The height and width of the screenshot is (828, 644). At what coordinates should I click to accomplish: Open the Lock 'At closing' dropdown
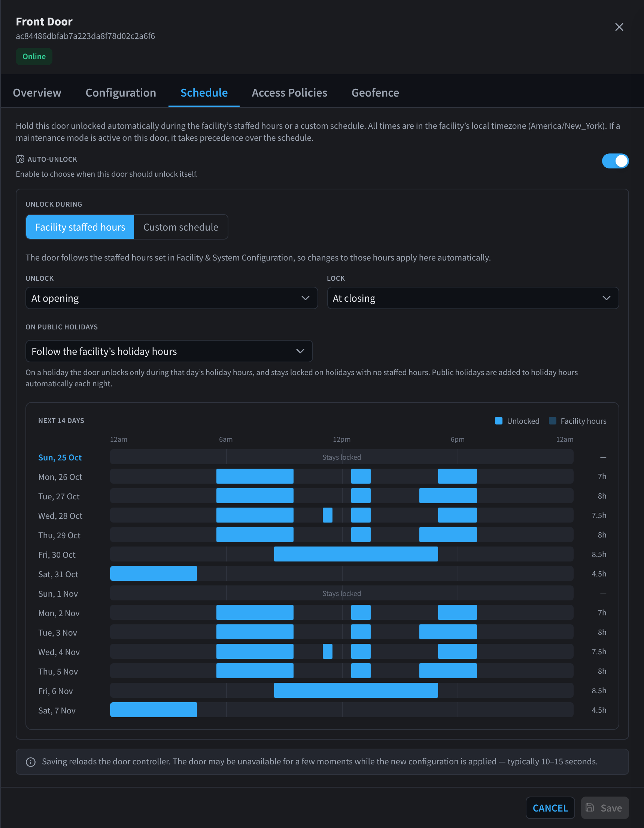(473, 298)
